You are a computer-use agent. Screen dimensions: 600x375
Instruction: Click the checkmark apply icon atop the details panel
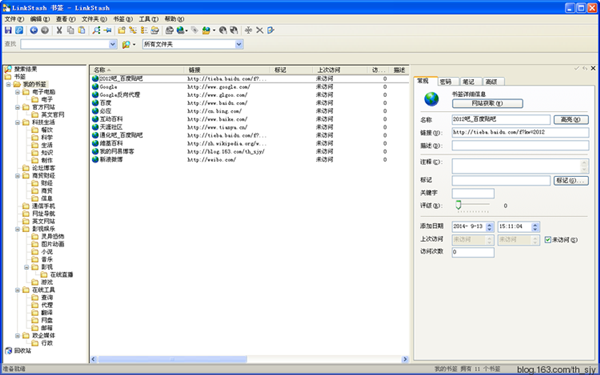point(577,68)
